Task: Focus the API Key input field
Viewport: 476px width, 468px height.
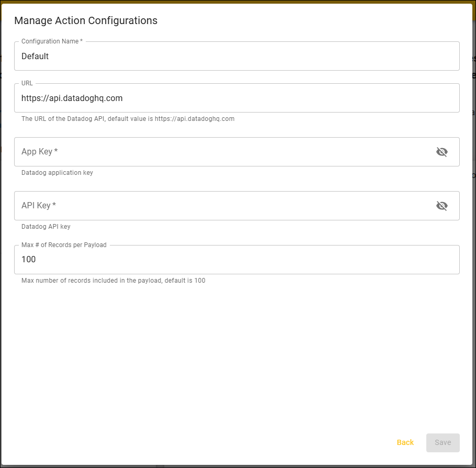Action: point(220,206)
